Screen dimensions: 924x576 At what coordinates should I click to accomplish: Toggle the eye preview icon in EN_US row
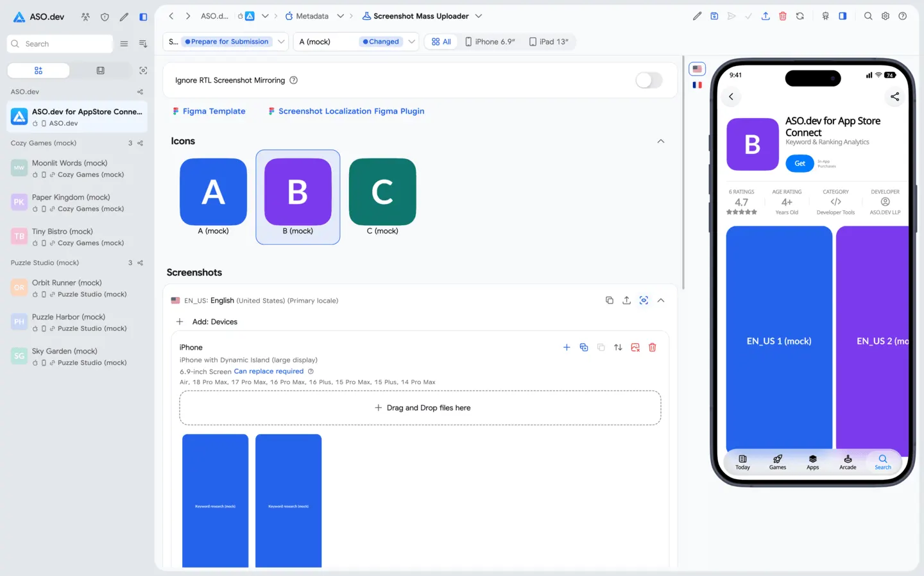click(644, 300)
